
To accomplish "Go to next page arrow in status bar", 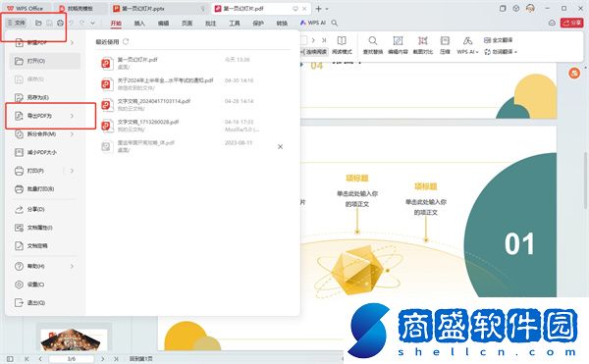I will [102, 359].
